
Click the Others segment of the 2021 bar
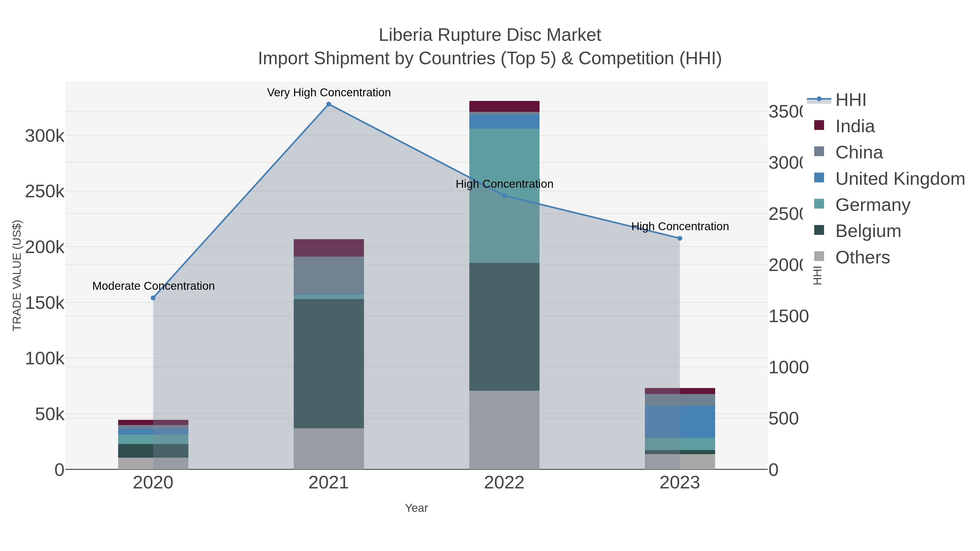point(329,449)
